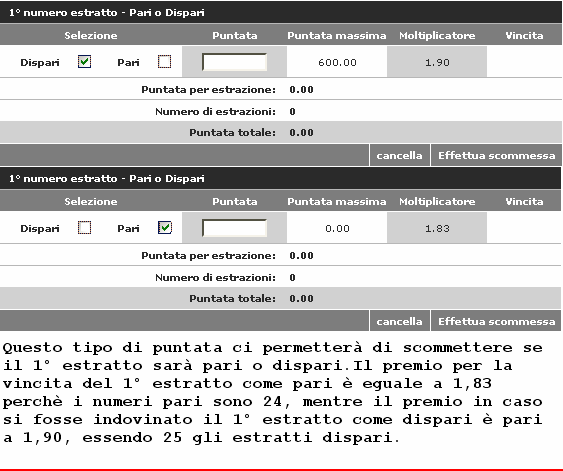This screenshot has height=471, width=563.
Task: Check Dispari in the 1.83 multiplier row
Action: [x=84, y=228]
